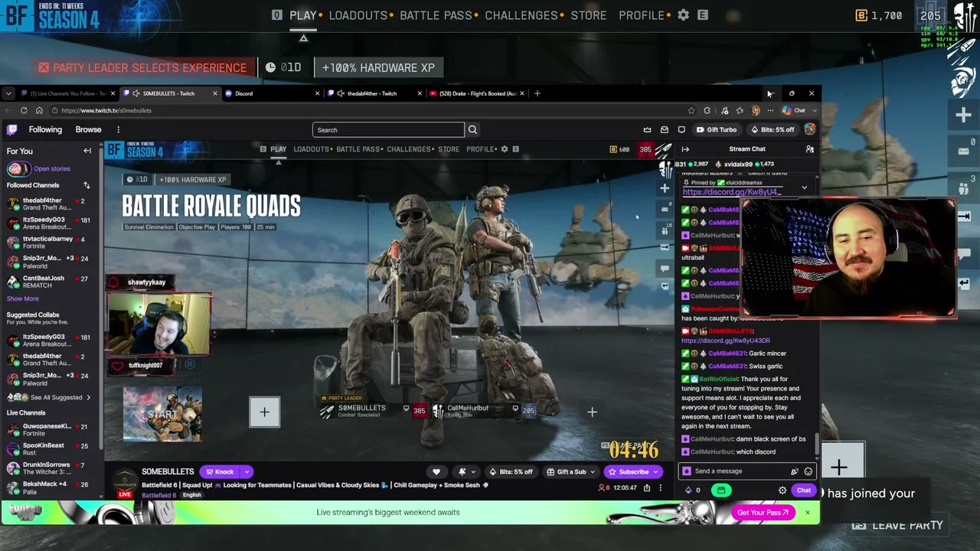This screenshot has height=551, width=980.
Task: Send the message with the Chat button
Action: 803,491
